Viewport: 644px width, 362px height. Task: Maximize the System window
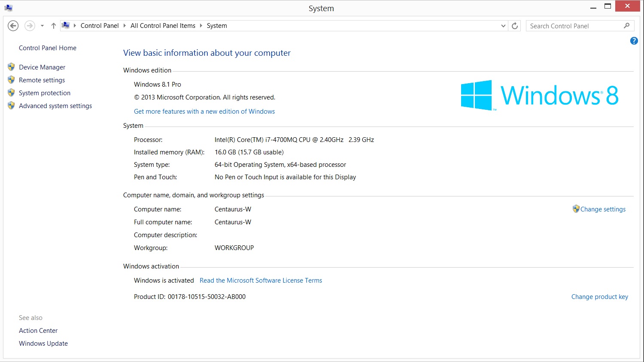[608, 6]
